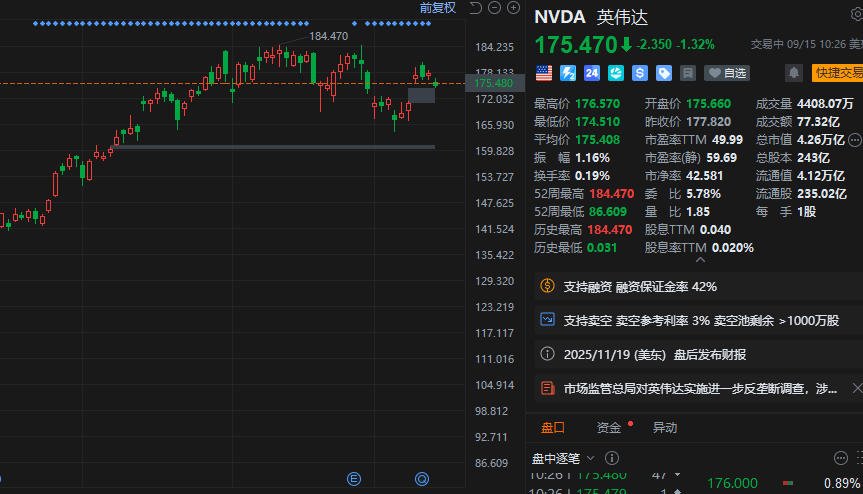
Task: Zoom in chart with plus icon
Action: [513, 8]
